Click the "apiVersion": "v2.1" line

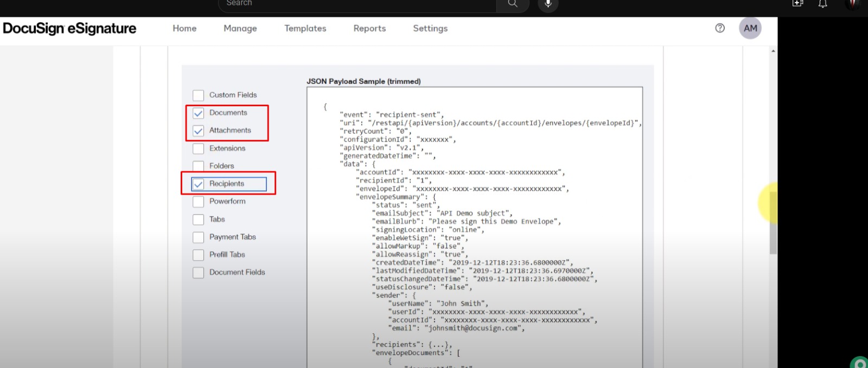(381, 147)
